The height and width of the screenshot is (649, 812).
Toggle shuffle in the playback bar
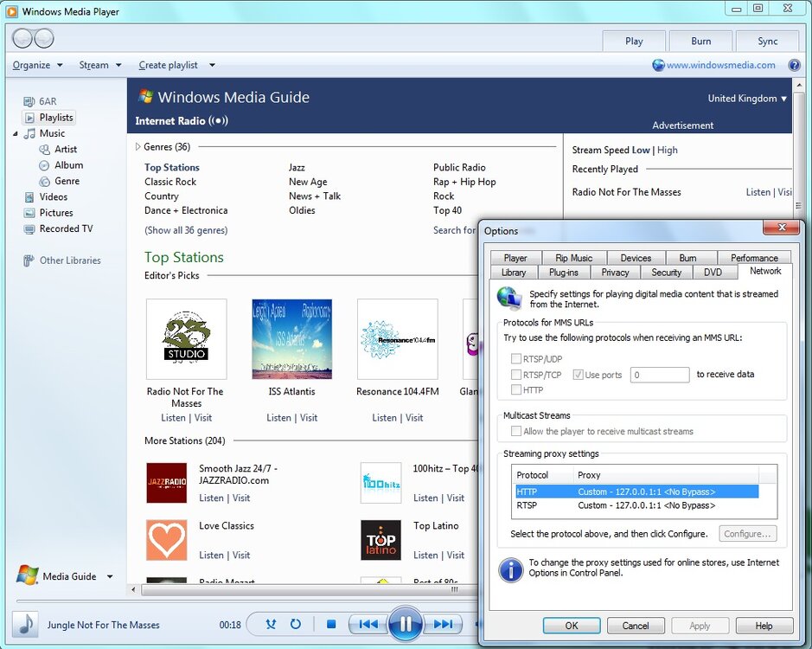tap(271, 624)
